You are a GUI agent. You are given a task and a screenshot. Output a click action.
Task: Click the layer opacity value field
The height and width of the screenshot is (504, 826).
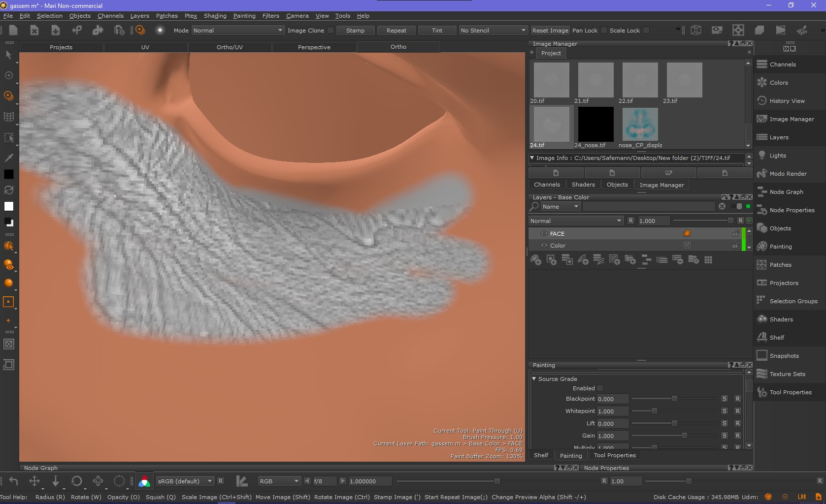(x=654, y=221)
